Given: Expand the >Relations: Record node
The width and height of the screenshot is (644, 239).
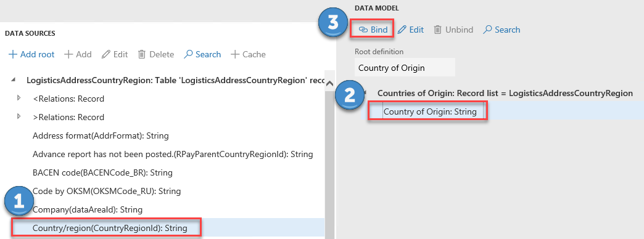Looking at the screenshot, I should point(19,117).
